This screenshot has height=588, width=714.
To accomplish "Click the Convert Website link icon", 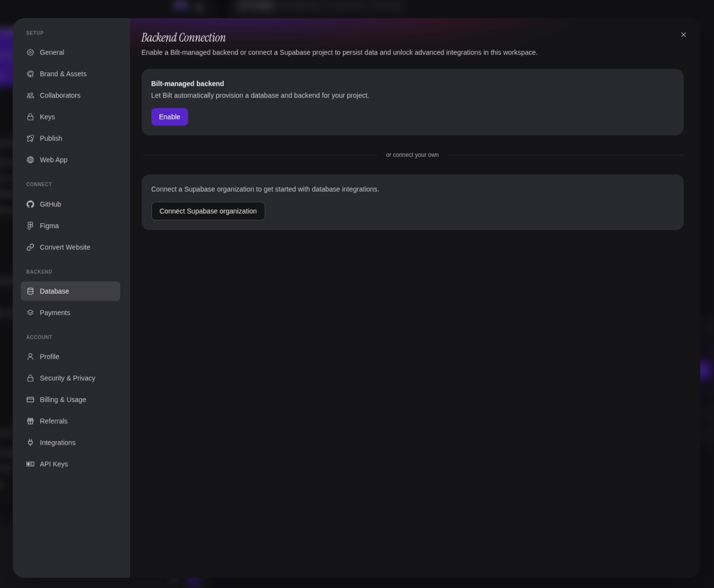I will point(30,247).
